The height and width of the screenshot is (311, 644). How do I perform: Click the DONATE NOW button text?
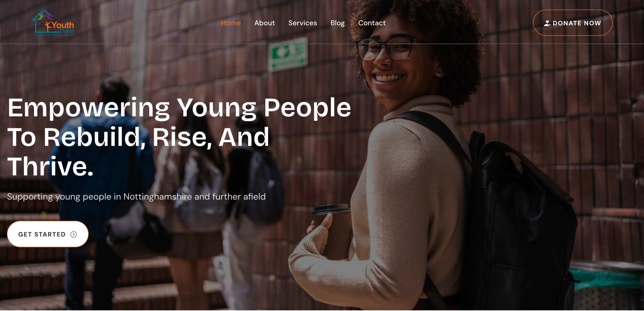click(577, 23)
